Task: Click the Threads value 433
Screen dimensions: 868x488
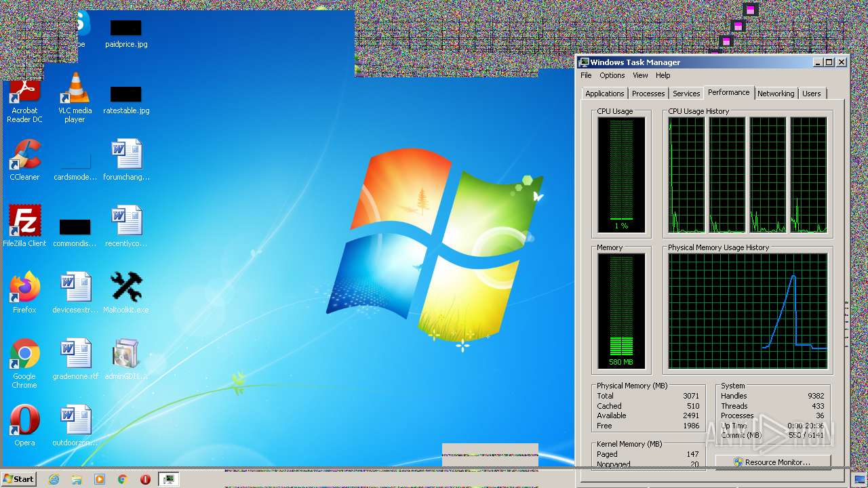Action: [818, 406]
